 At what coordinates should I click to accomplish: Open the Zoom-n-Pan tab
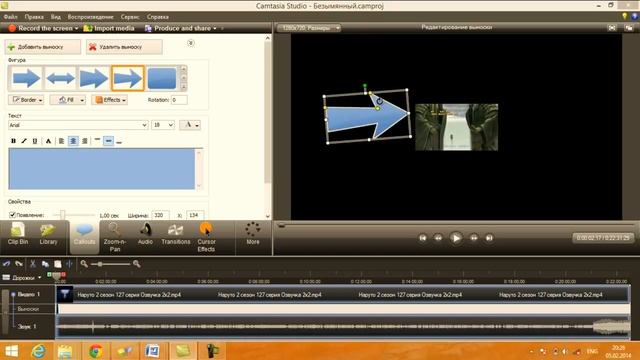[115, 238]
